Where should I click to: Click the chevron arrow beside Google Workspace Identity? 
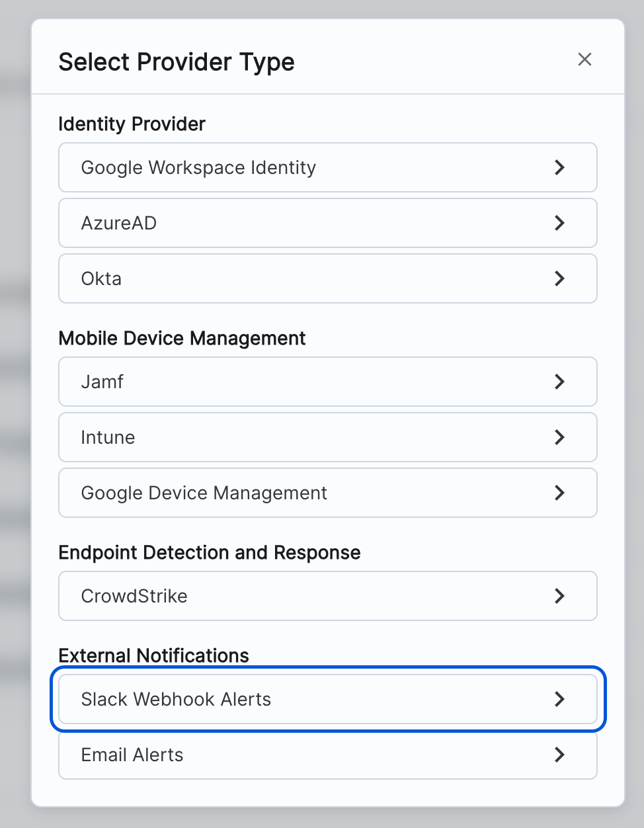pos(559,167)
